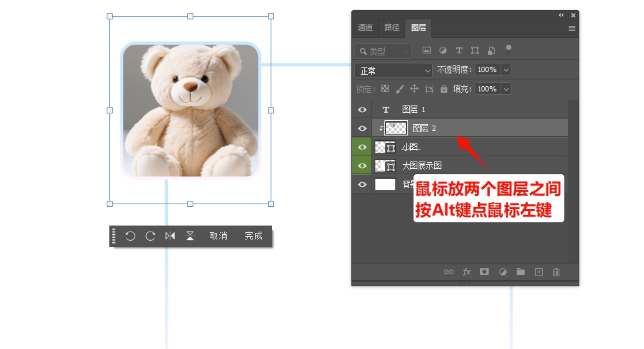
Task: Expand the 不透明度 opacity slider arrow
Action: pyautogui.click(x=507, y=70)
